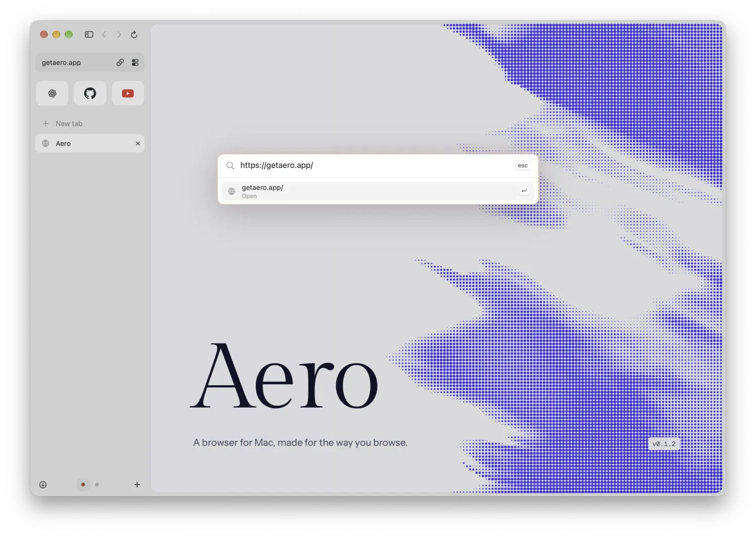The height and width of the screenshot is (536, 756).
Task: Click the v0.1.2 version badge
Action: (664, 444)
